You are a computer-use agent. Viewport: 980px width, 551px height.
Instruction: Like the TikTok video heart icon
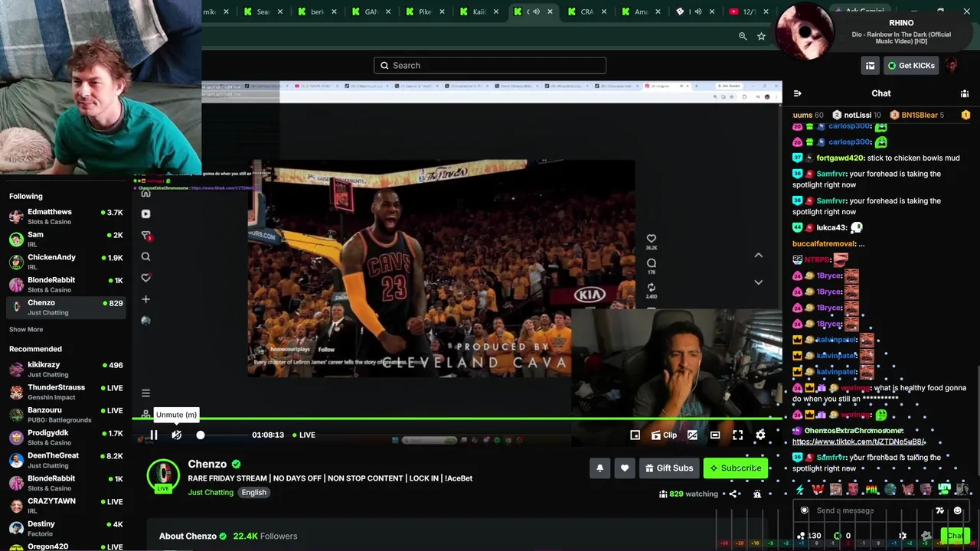652,239
